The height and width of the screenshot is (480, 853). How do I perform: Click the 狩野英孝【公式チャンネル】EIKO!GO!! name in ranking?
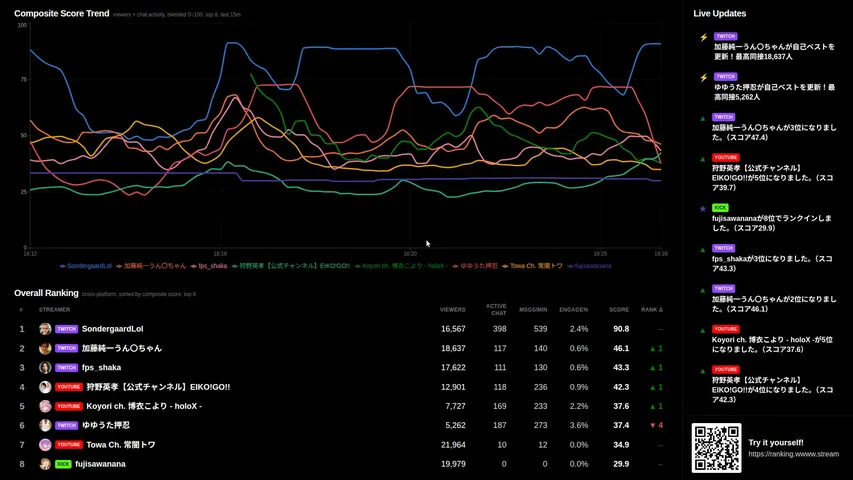158,387
